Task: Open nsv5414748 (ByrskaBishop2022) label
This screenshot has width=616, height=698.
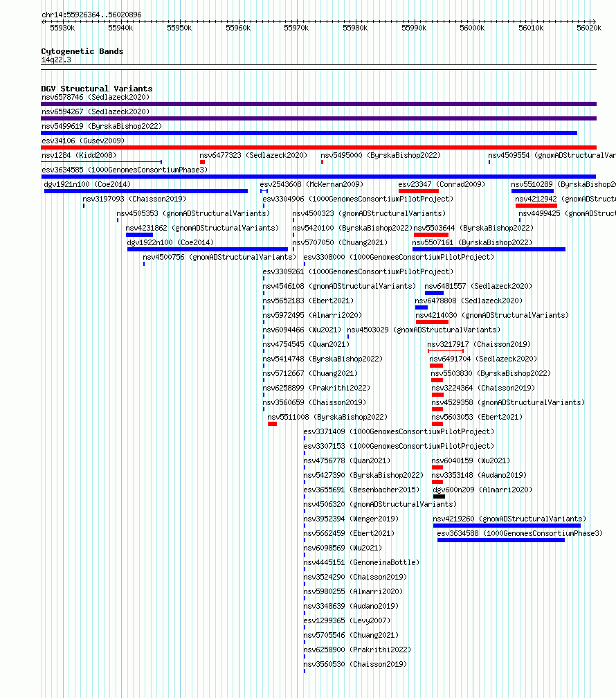Action: click(x=323, y=359)
